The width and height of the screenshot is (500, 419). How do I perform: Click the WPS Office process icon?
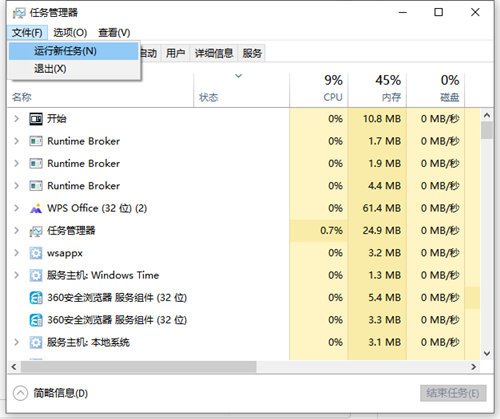36,209
